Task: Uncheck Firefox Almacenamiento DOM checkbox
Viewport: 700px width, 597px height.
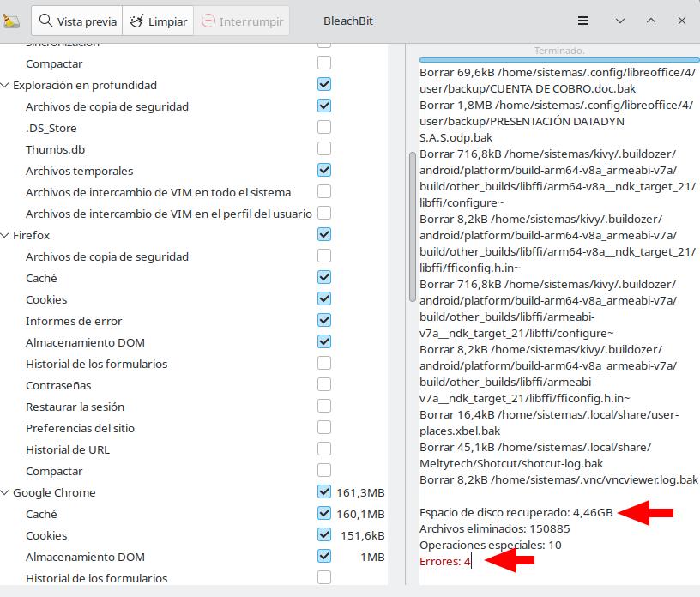Action: (324, 341)
